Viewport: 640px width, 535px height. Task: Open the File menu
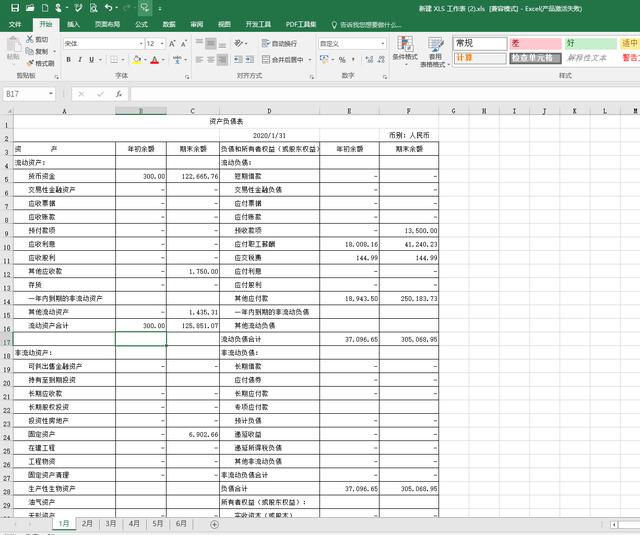tap(15, 24)
